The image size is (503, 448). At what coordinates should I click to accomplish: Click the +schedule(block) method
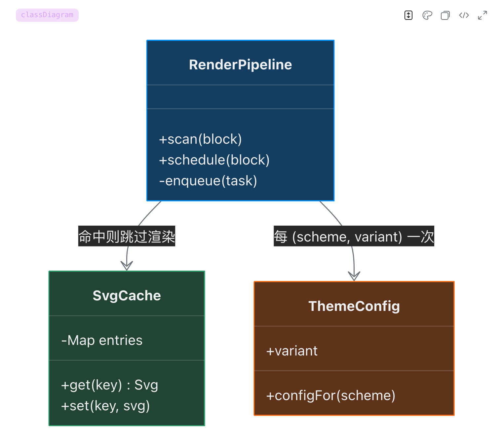[x=214, y=160]
